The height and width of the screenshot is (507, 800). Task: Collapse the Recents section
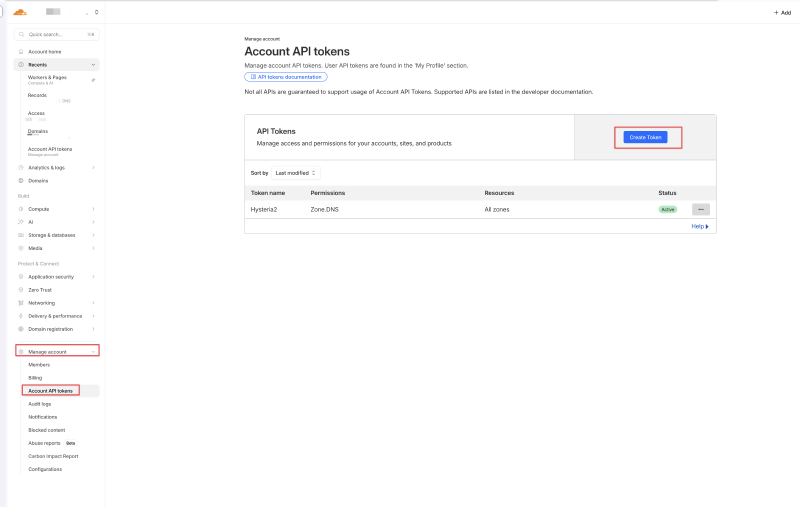[x=93, y=64]
